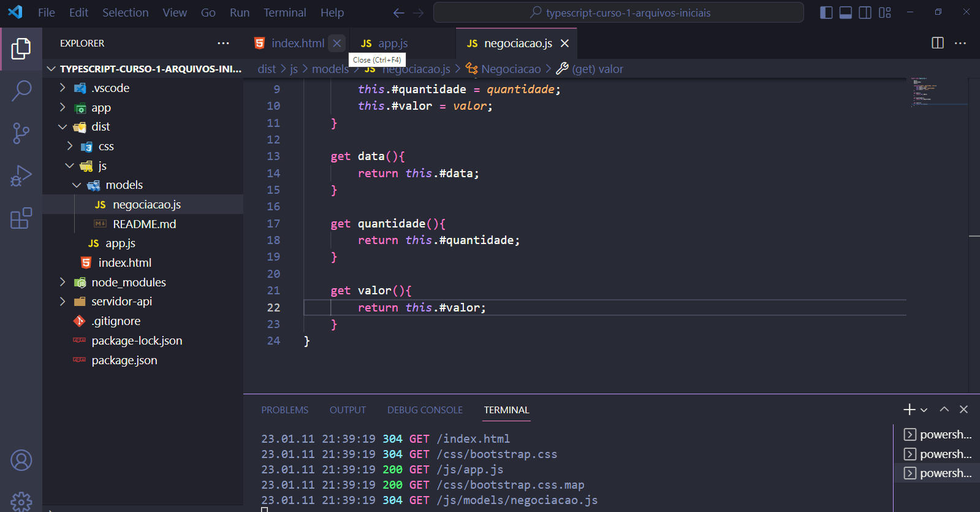This screenshot has width=980, height=512.
Task: Open the Source Control view
Action: pyautogui.click(x=21, y=133)
